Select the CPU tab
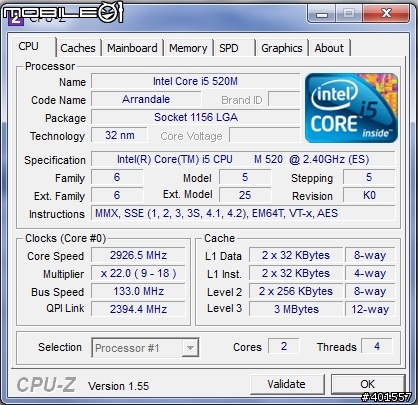 (x=34, y=46)
